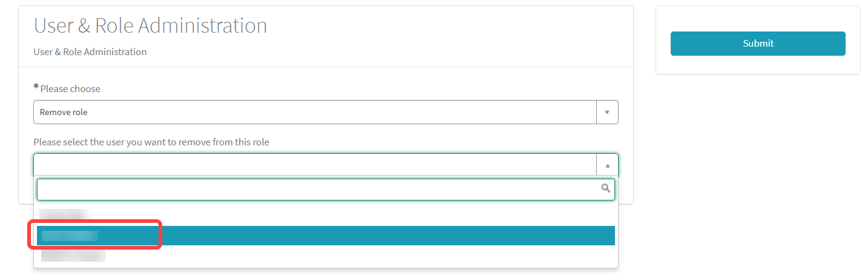Open the "Please choose" dropdown showing Remove role
The height and width of the screenshot is (278, 868).
pyautogui.click(x=315, y=112)
